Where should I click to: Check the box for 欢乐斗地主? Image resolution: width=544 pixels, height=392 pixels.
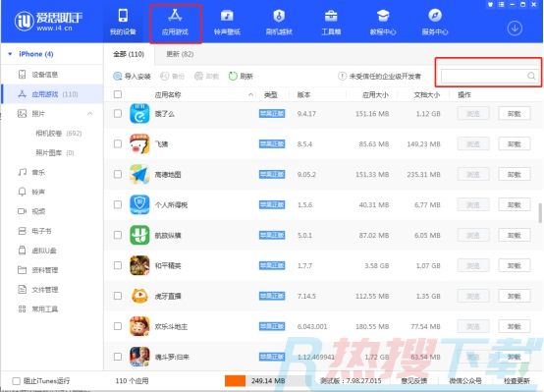[118, 326]
